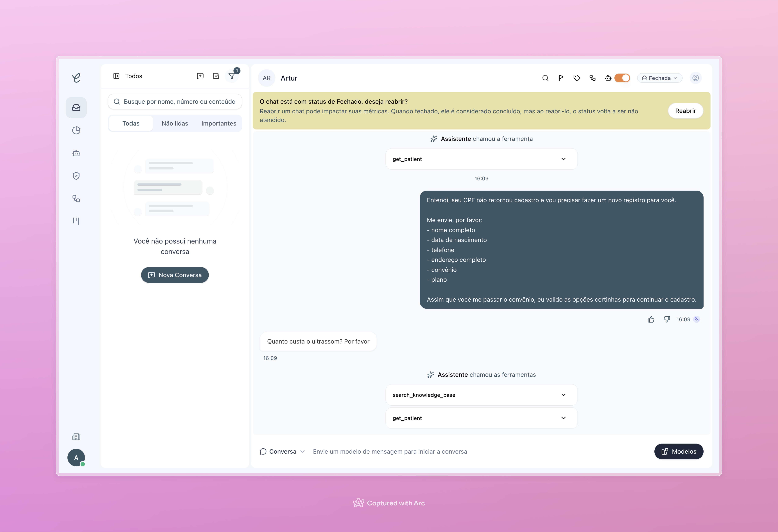Open assignee profile icon in chat header
This screenshot has width=778, height=532.
pos(695,78)
